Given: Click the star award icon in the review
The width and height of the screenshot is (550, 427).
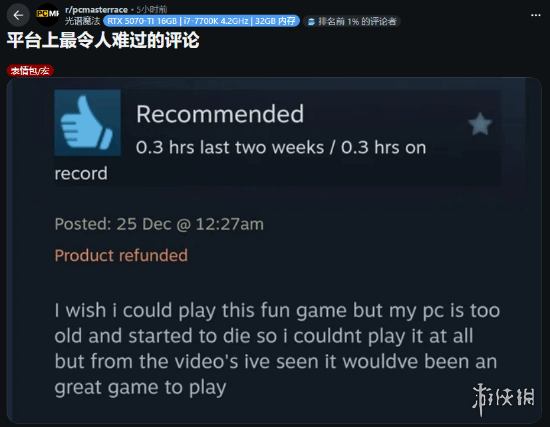Looking at the screenshot, I should (480, 124).
